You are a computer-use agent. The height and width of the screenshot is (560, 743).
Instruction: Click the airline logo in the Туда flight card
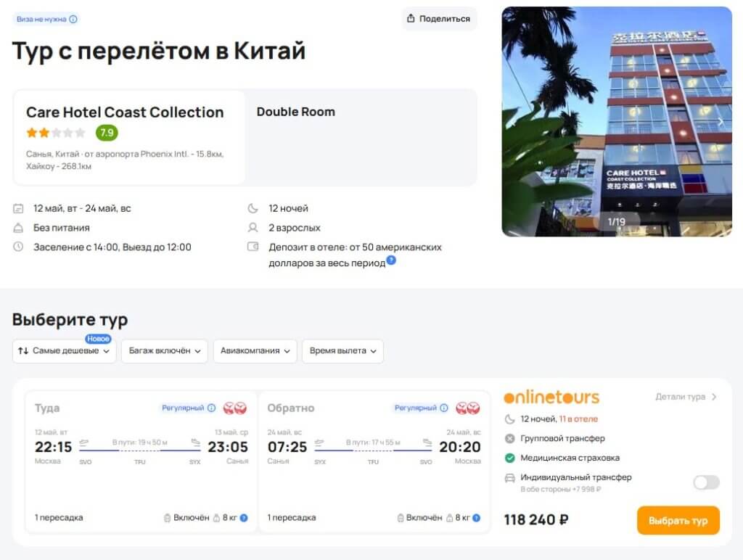coord(235,408)
